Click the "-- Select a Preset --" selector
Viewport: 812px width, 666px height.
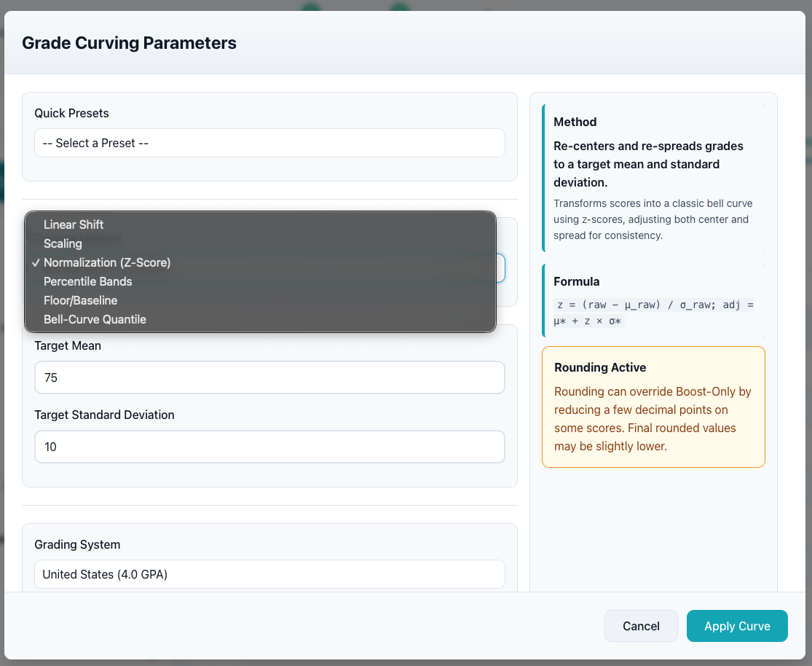[269, 143]
